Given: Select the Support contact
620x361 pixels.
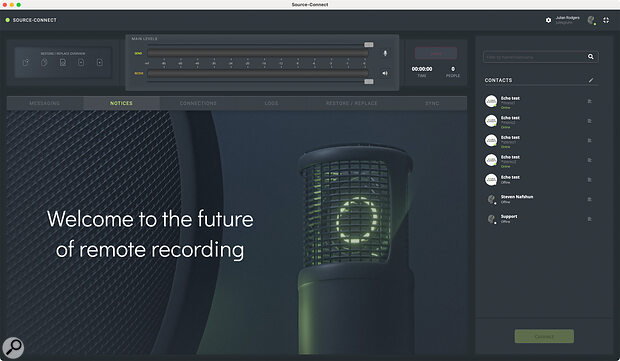Looking at the screenshot, I should coord(540,219).
